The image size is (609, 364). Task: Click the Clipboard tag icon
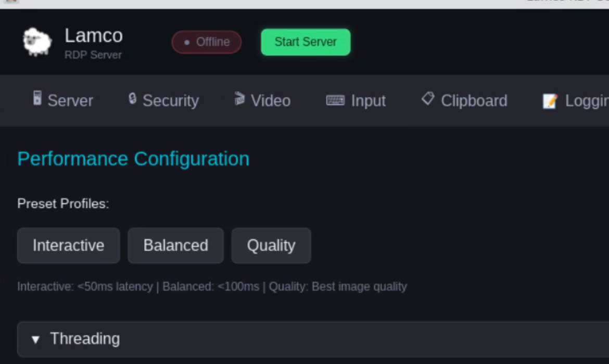pos(428,99)
